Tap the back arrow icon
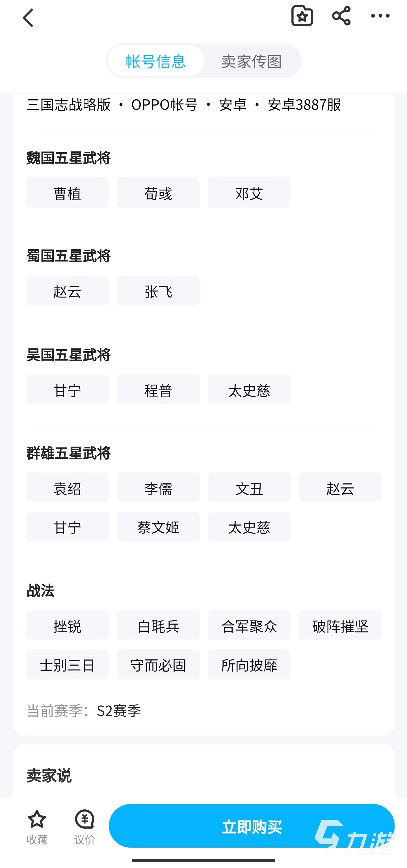 click(x=29, y=18)
